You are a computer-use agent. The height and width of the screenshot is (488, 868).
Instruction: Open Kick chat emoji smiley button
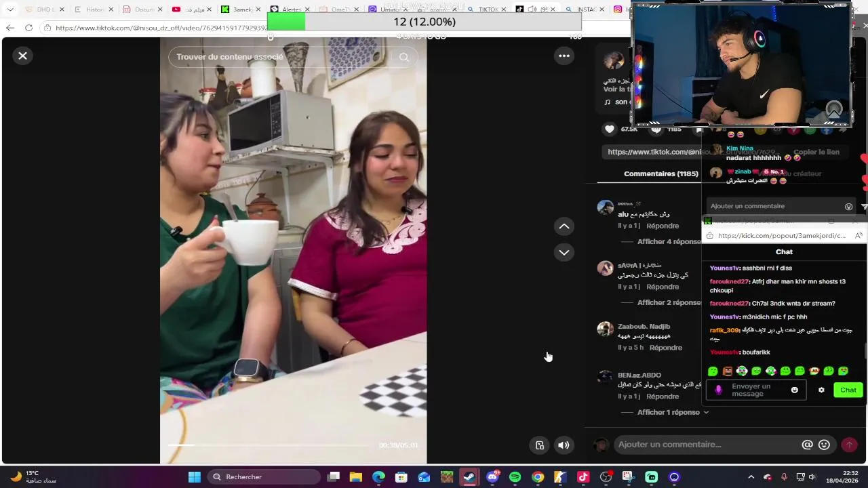[x=794, y=390]
